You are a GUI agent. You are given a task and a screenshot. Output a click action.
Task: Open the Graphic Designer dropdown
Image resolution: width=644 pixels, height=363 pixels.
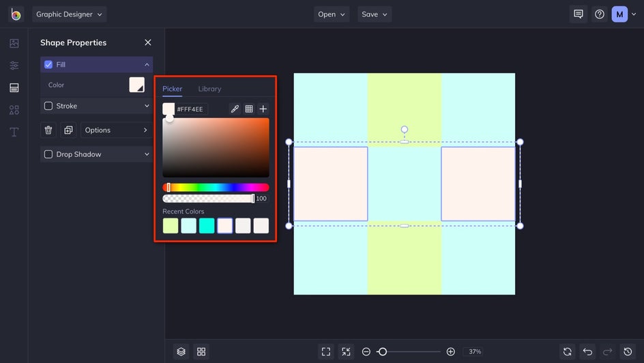(70, 14)
